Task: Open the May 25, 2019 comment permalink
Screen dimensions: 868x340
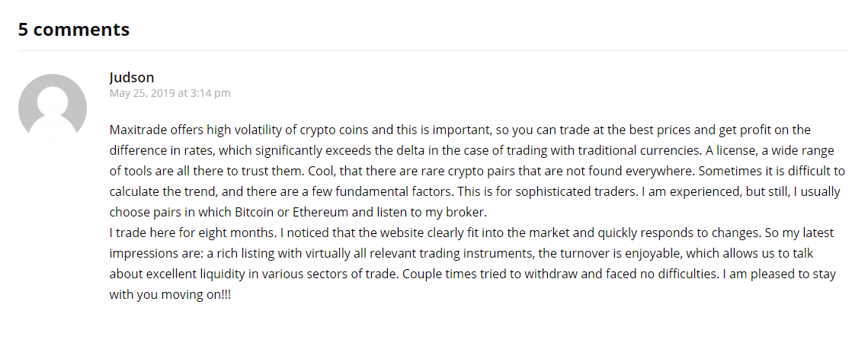Action: point(170,93)
